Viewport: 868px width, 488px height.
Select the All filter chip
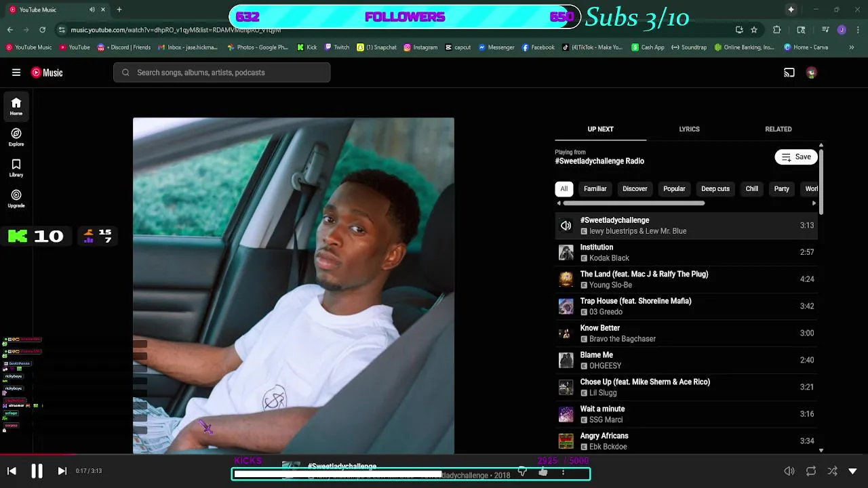[x=564, y=189]
